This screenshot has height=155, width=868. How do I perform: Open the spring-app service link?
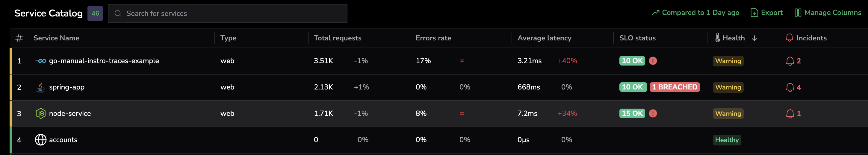point(67,87)
